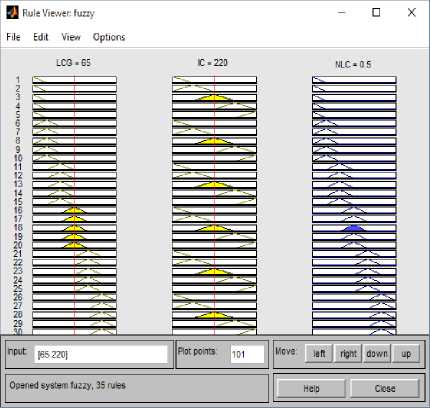The height and width of the screenshot is (408, 430).
Task: Move the rule view down
Action: (x=377, y=354)
